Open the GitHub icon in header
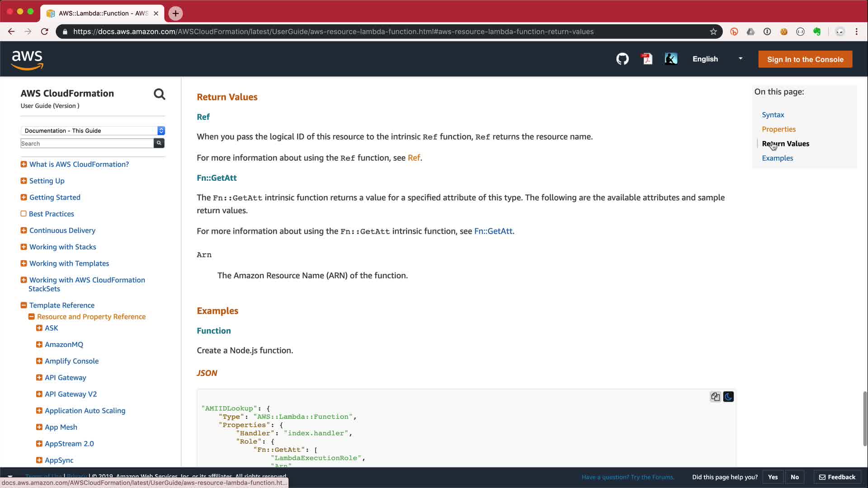 point(623,59)
